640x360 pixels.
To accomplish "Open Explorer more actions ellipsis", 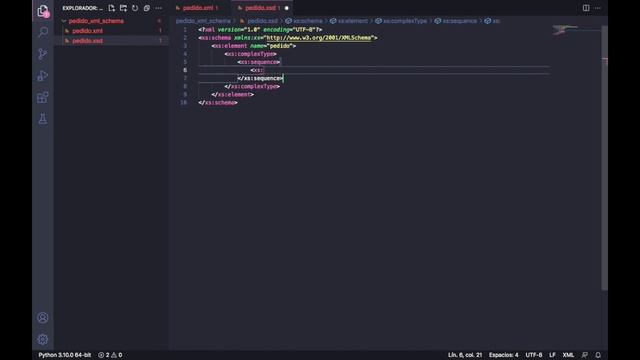I will tap(158, 8).
